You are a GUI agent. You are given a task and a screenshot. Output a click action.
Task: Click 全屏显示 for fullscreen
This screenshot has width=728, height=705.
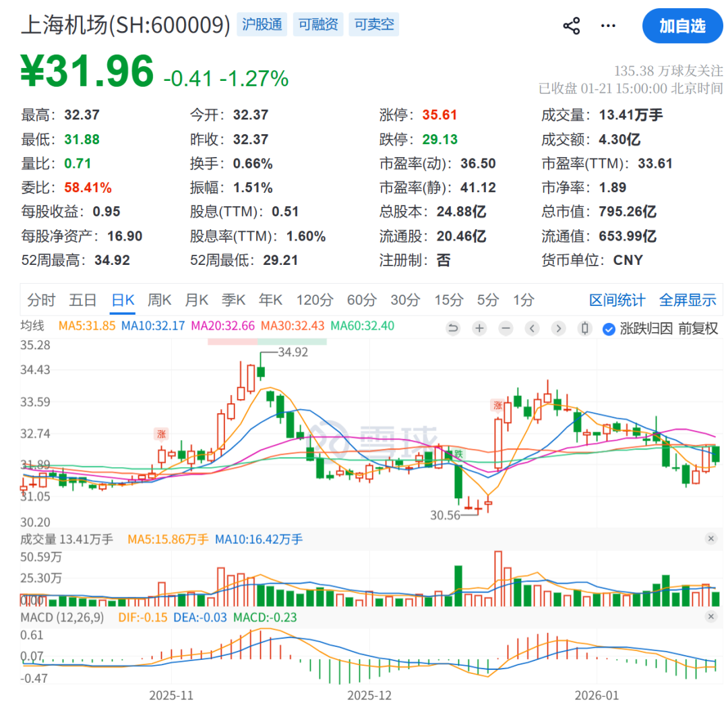click(688, 300)
